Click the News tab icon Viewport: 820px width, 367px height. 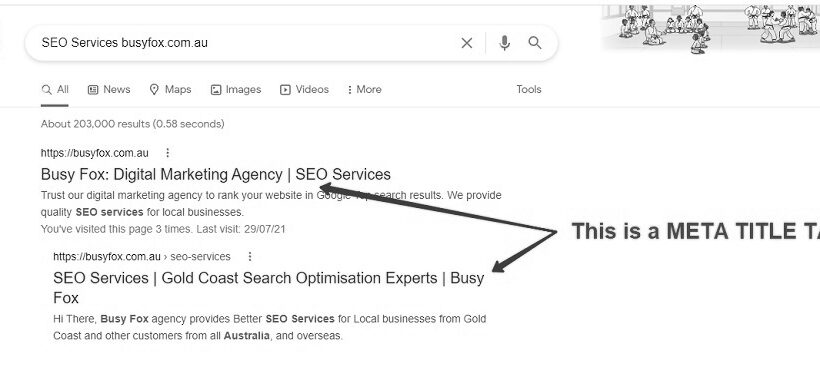[93, 89]
